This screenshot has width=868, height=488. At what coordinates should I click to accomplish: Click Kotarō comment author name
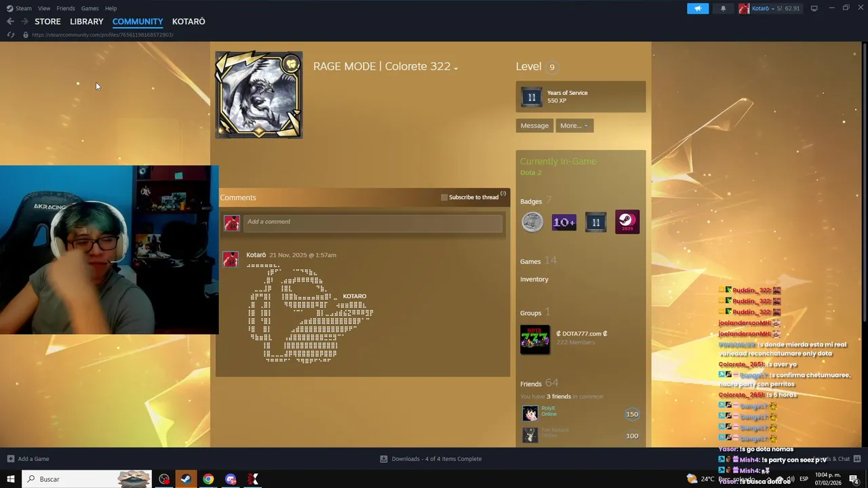point(256,255)
